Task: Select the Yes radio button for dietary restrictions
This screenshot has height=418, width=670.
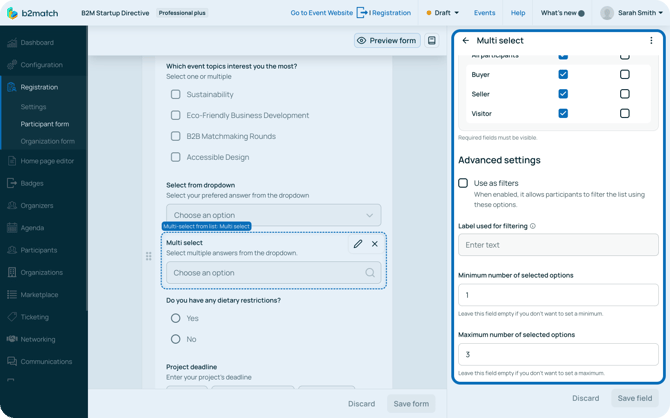Action: [x=176, y=318]
